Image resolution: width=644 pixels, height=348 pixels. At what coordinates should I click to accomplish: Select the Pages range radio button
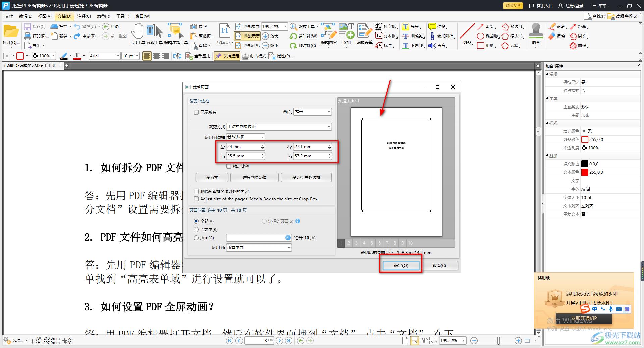[x=196, y=238]
